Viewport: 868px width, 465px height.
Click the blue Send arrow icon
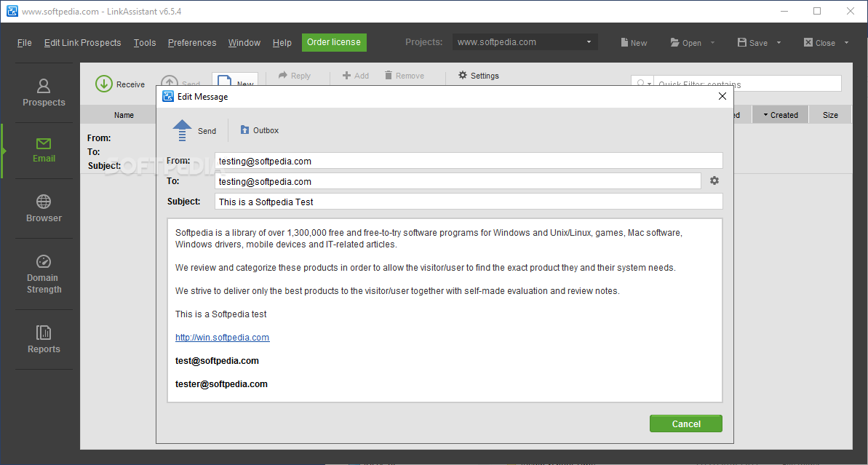click(182, 131)
